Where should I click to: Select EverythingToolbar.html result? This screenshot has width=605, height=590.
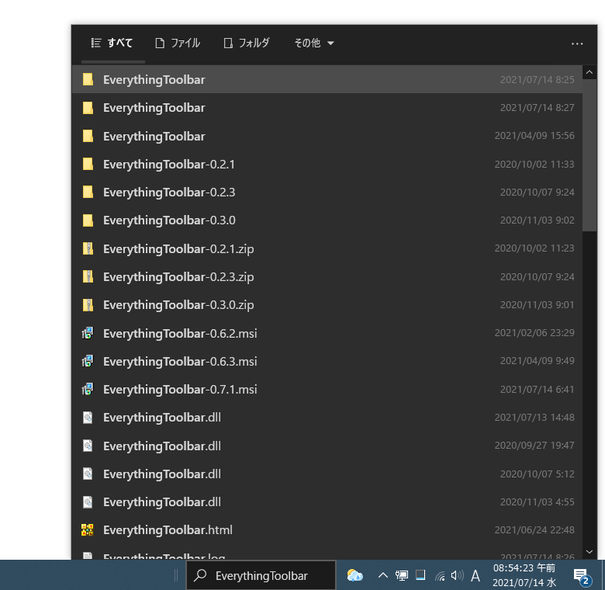(327, 530)
